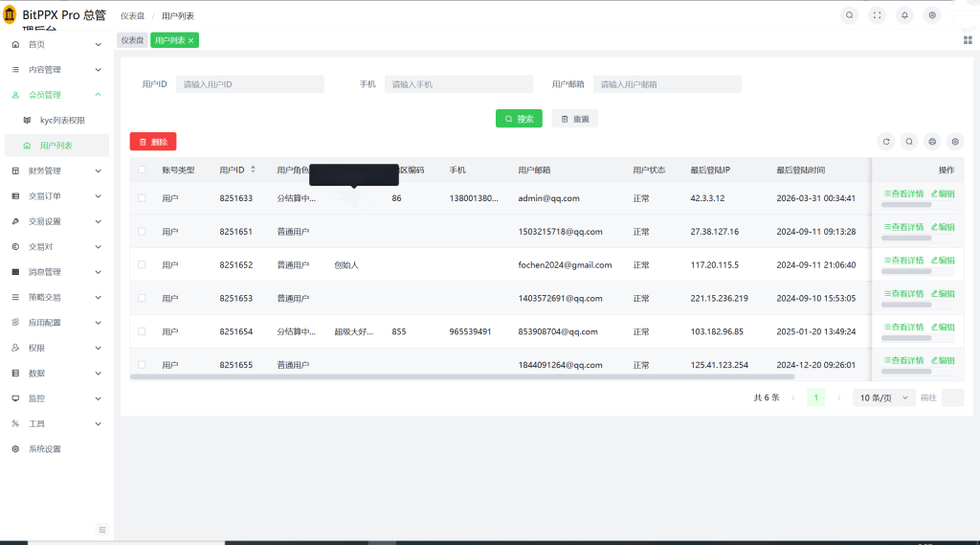
Task: Expand the 财务管理 sidebar menu
Action: (56, 170)
